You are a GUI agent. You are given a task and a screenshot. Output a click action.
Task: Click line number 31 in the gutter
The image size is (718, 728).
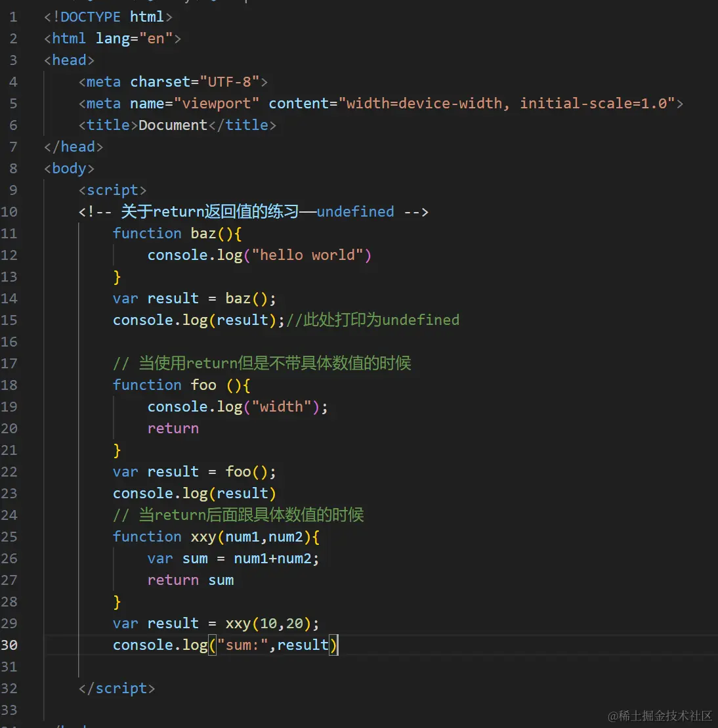tap(9, 667)
